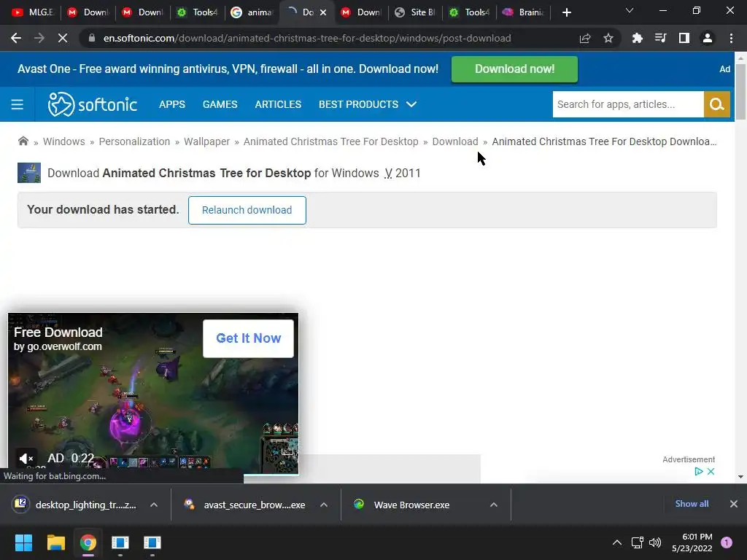Expand options for avast_secure_brow download
Image resolution: width=747 pixels, height=560 pixels.
point(324,505)
